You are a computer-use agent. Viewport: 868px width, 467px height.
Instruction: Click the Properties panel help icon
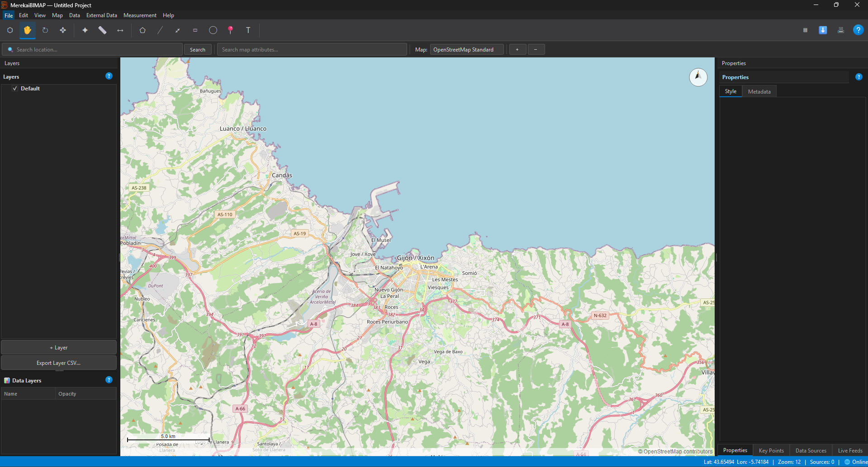(x=859, y=77)
